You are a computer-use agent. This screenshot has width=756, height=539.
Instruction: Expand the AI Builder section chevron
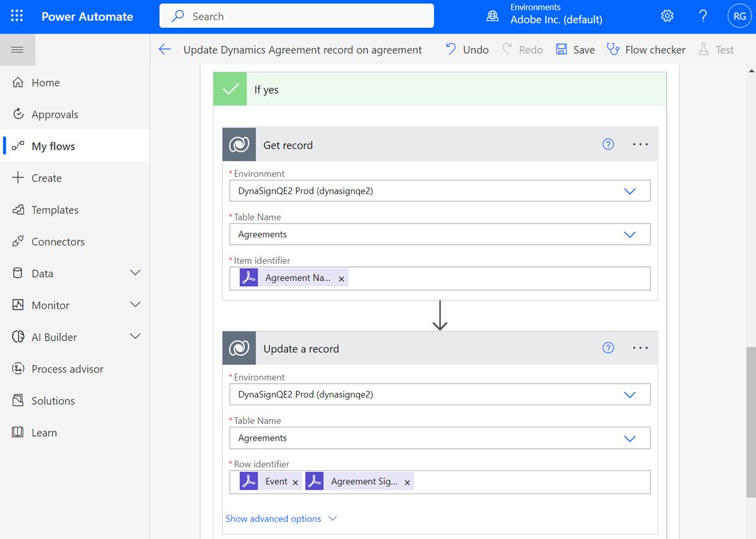point(136,336)
